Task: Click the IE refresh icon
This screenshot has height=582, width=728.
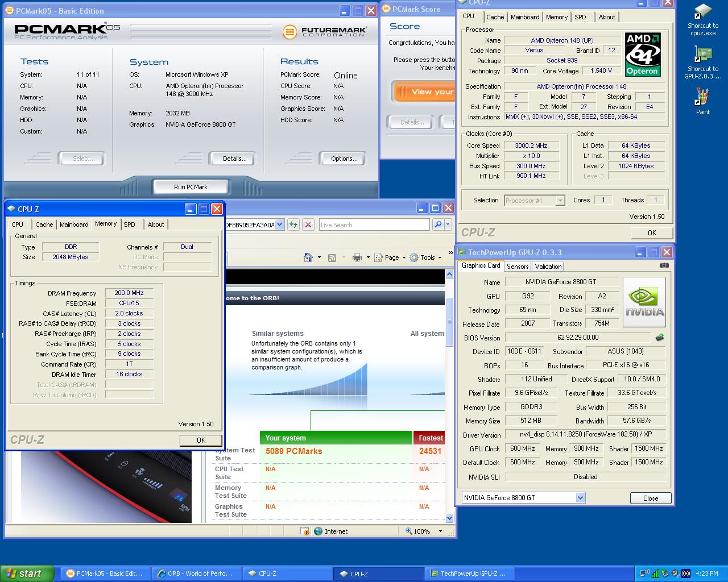Action: [293, 225]
